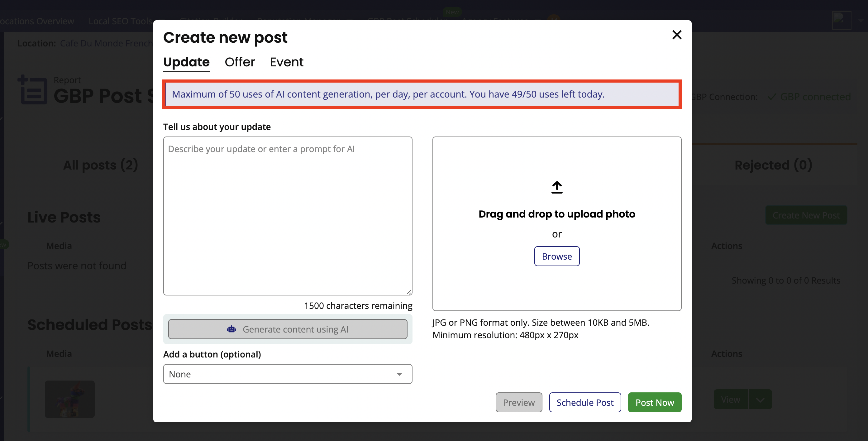Switch to the Update tab
The height and width of the screenshot is (441, 868).
(186, 62)
